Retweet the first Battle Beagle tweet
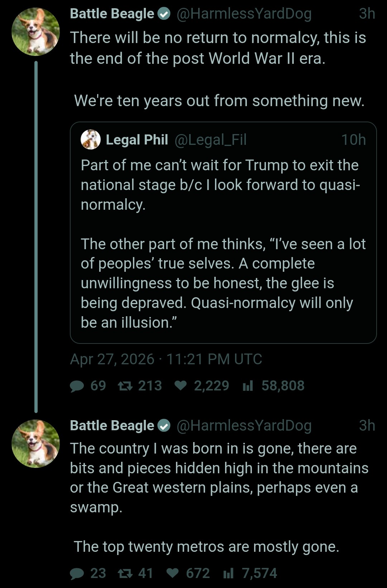Image resolution: width=387 pixels, height=588 pixels. tap(125, 386)
